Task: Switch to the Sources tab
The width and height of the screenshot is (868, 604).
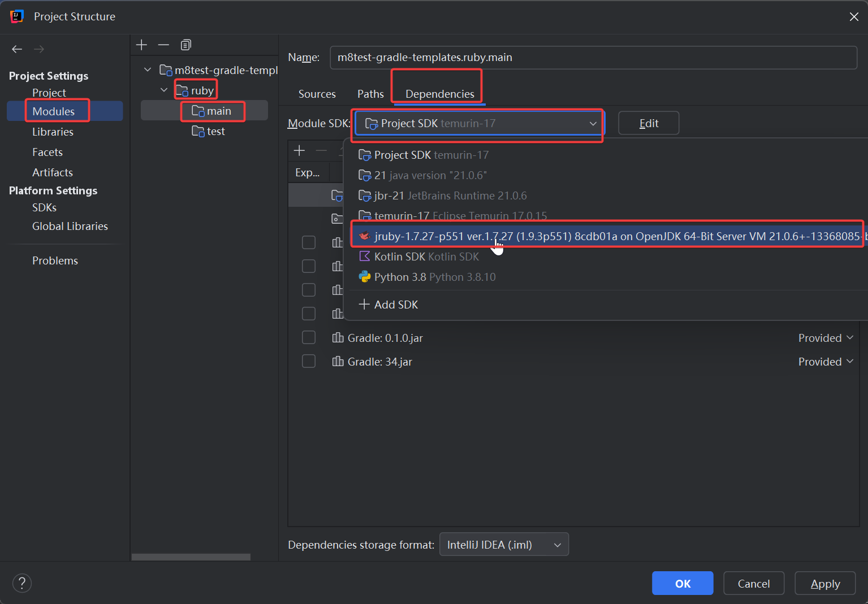Action: click(317, 94)
